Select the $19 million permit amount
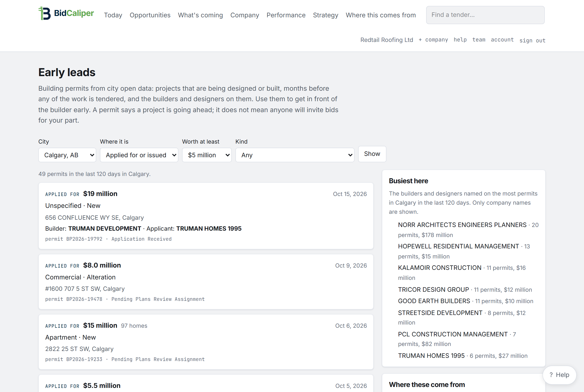Viewport: 584px width, 392px height. coord(100,194)
